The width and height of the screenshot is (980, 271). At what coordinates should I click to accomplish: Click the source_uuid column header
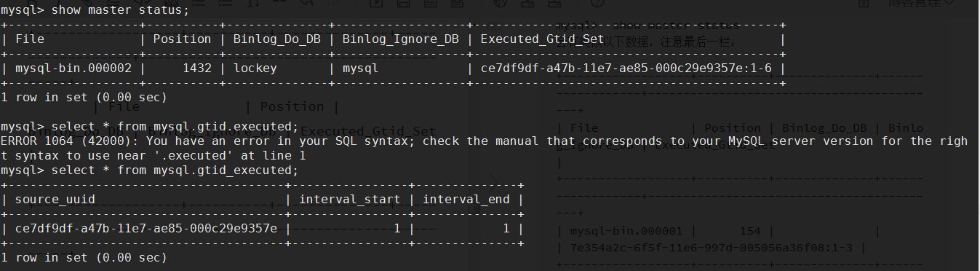click(55, 199)
